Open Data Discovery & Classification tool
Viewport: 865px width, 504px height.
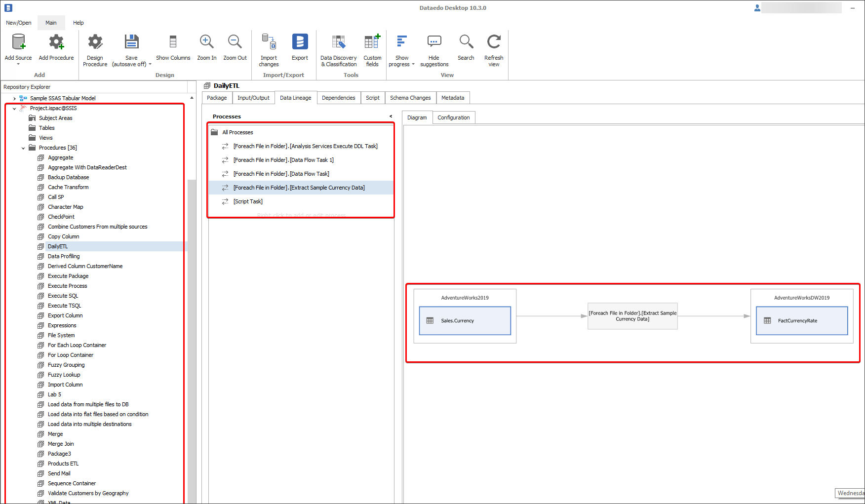(x=338, y=42)
